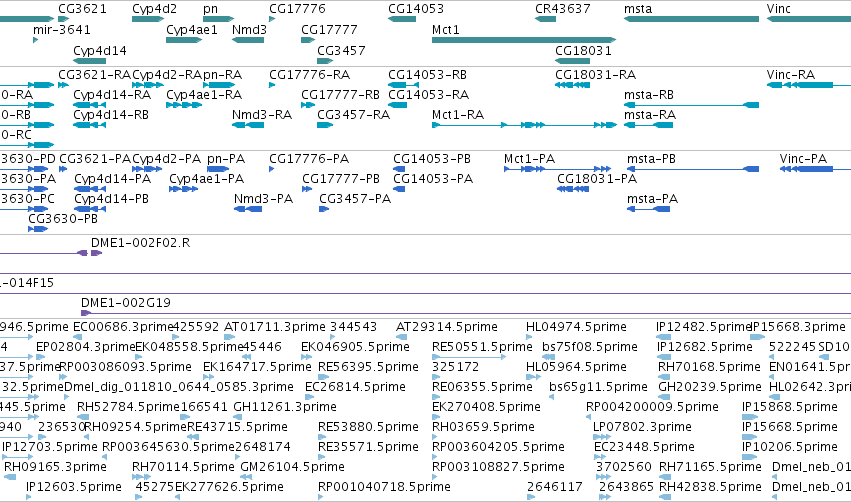The image size is (851, 502).
Task: Select the RH03659.5prime EST label
Action: [483, 427]
